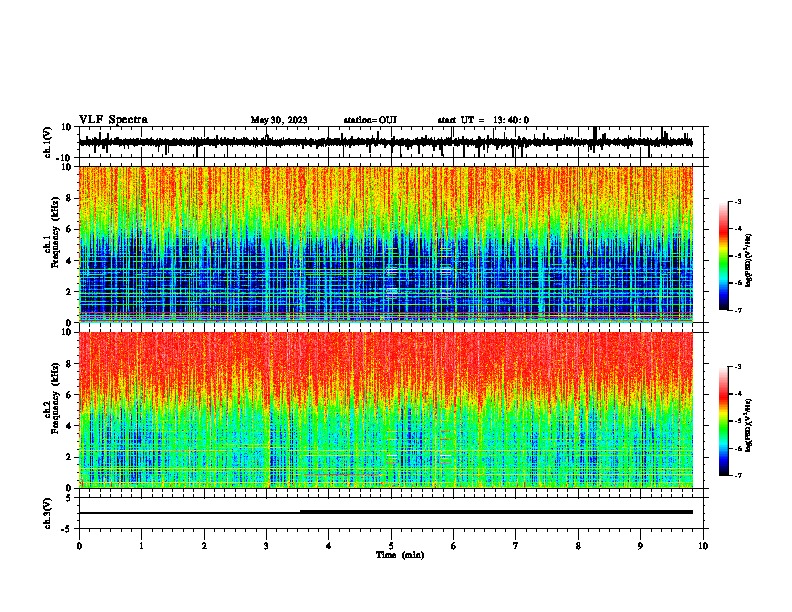Click the "5" tick on ch.3 voltage axis

[x=69, y=498]
